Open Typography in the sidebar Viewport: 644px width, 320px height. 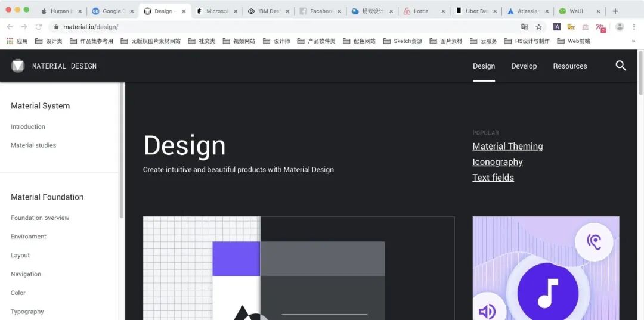pyautogui.click(x=27, y=312)
